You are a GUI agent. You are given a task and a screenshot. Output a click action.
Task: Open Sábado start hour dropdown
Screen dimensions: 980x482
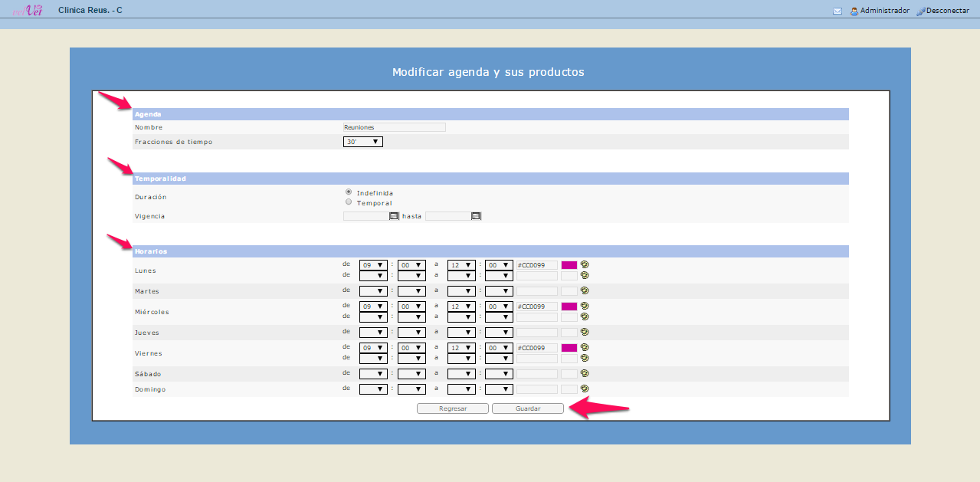[x=373, y=374]
